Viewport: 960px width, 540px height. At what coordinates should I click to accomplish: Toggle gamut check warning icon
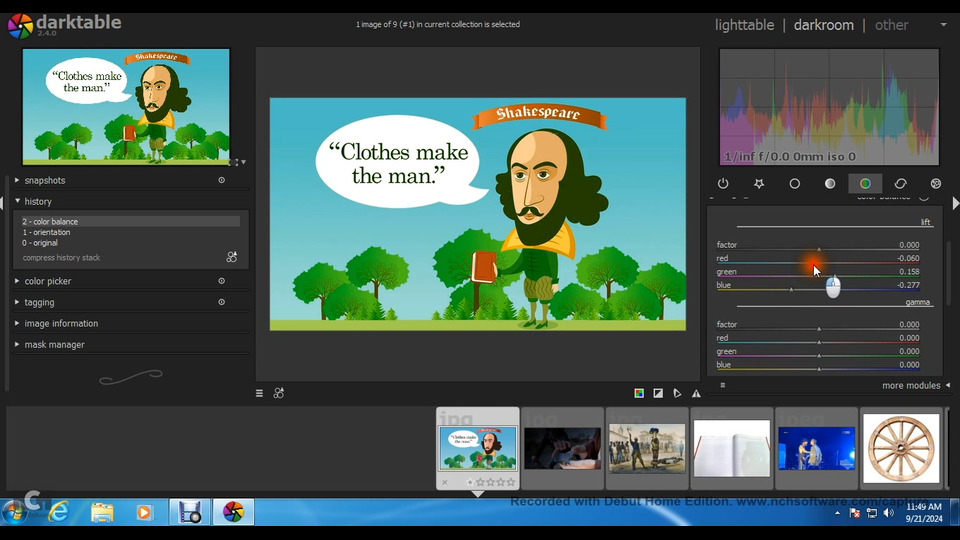(x=696, y=393)
